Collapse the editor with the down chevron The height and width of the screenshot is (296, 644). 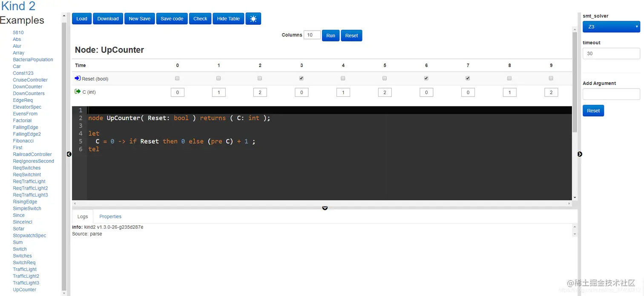pyautogui.click(x=325, y=208)
